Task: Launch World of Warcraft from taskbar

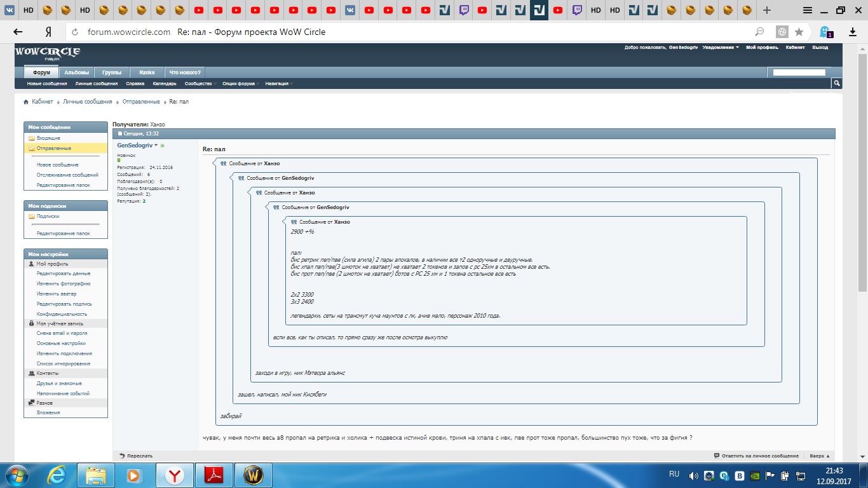Action: tap(252, 475)
